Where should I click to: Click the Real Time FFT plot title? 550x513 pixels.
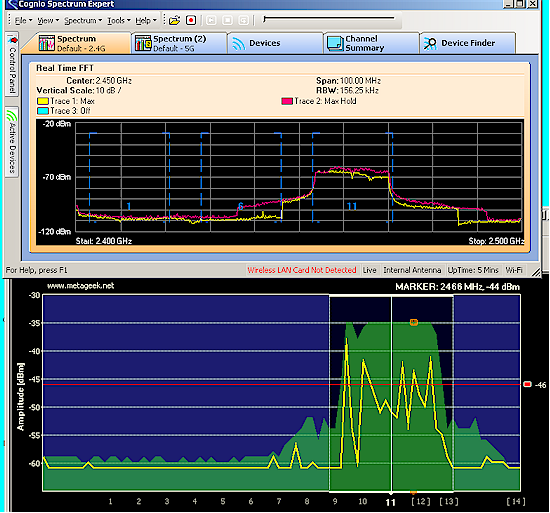65,68
